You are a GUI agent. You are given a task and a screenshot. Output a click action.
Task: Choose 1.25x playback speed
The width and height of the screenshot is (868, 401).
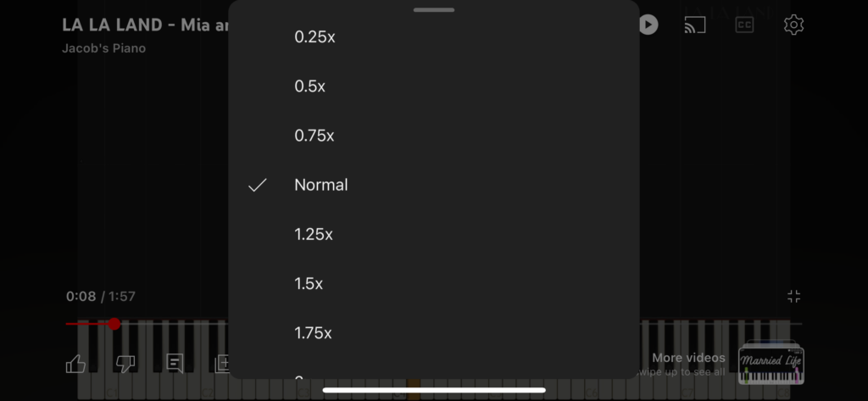point(433,234)
